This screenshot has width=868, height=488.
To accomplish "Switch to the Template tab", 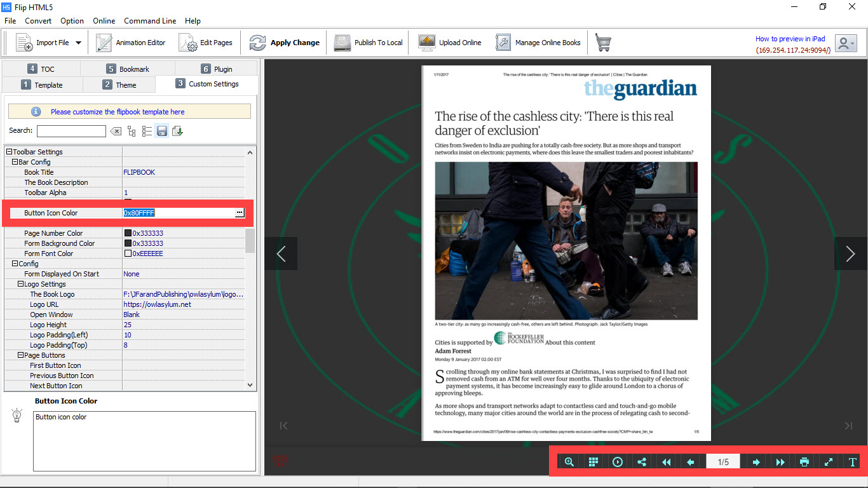I will 43,85.
